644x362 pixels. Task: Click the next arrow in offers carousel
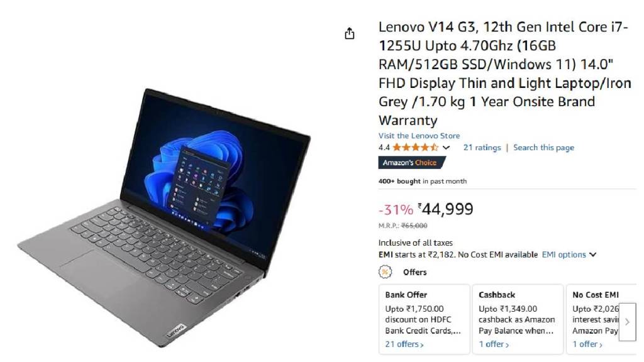627,322
